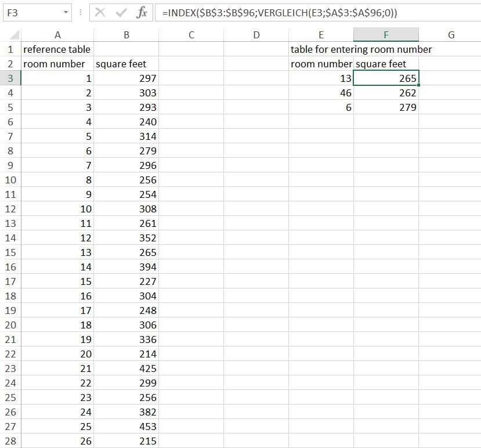Viewport: 481px width, 448px height.
Task: Select cell E4 containing 46
Action: coord(321,93)
